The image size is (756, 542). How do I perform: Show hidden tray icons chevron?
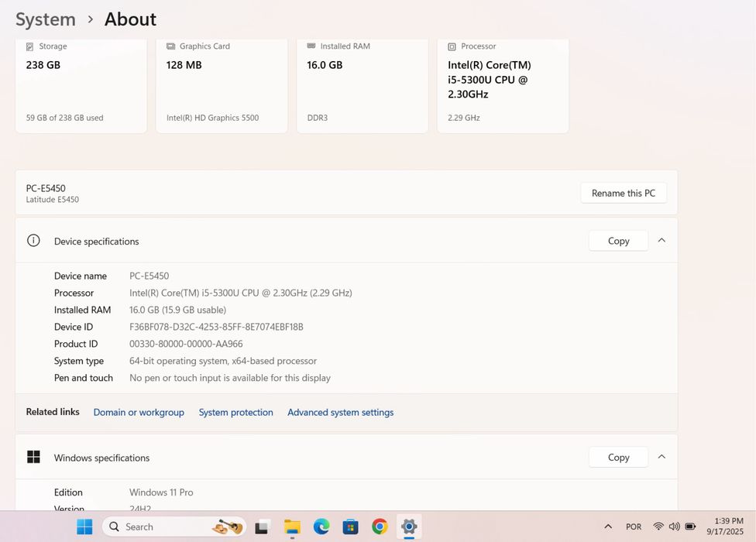(x=609, y=527)
